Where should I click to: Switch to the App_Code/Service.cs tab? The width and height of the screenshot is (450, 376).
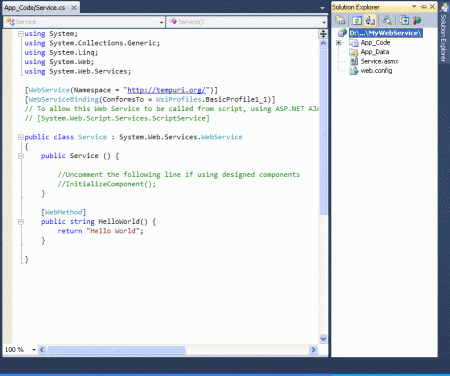point(35,7)
